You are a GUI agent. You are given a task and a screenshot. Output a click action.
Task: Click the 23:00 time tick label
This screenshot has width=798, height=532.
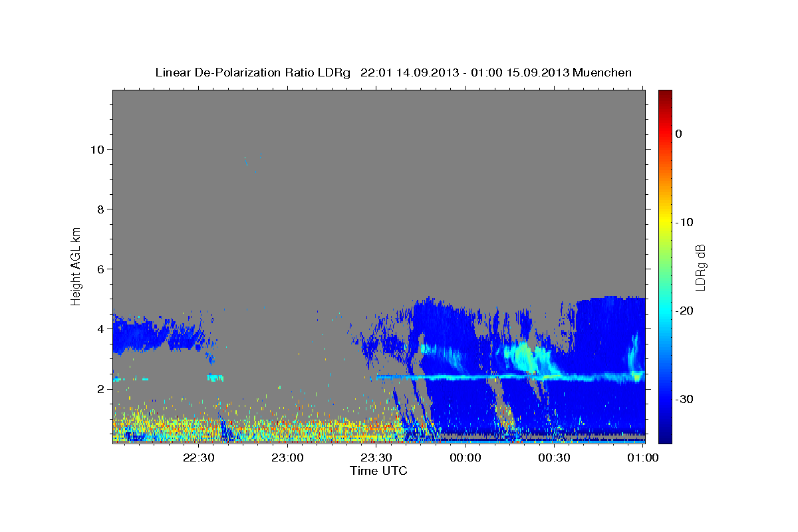point(287,458)
